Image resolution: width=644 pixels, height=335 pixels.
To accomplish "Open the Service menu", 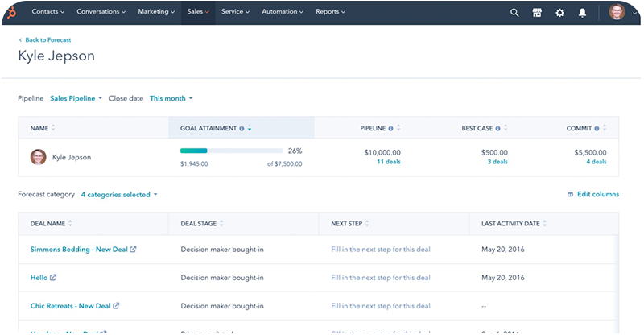I will point(235,12).
